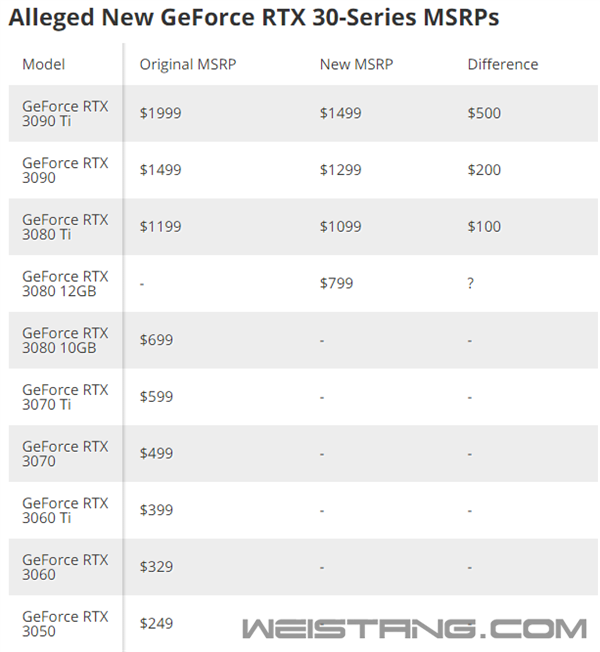Click the question mark difference cell
Viewport: 600px width, 652px height.
click(x=470, y=283)
